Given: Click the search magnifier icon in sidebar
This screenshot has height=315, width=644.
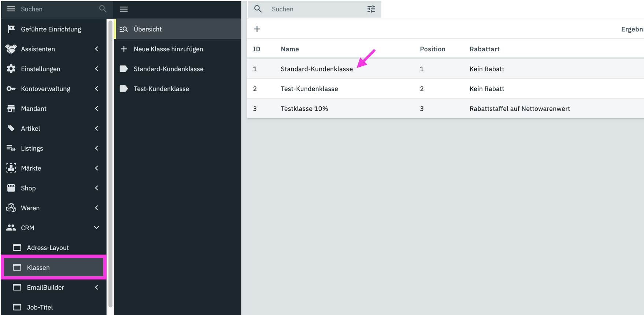Looking at the screenshot, I should click(103, 9).
